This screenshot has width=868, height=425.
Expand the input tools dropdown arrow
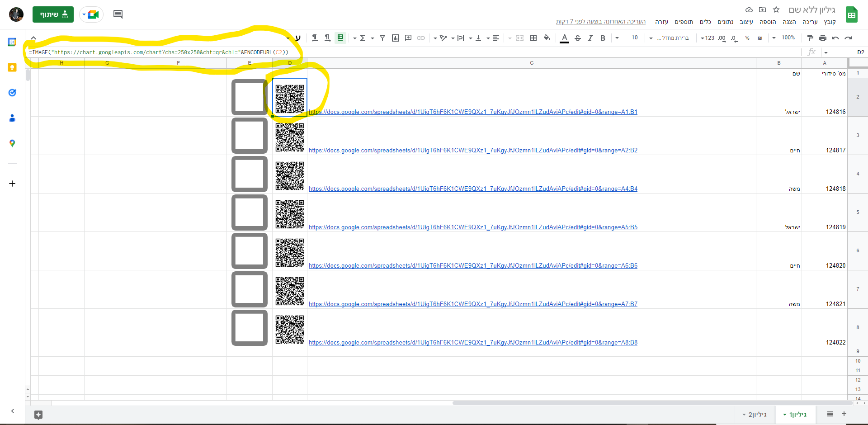pyautogui.click(x=288, y=38)
